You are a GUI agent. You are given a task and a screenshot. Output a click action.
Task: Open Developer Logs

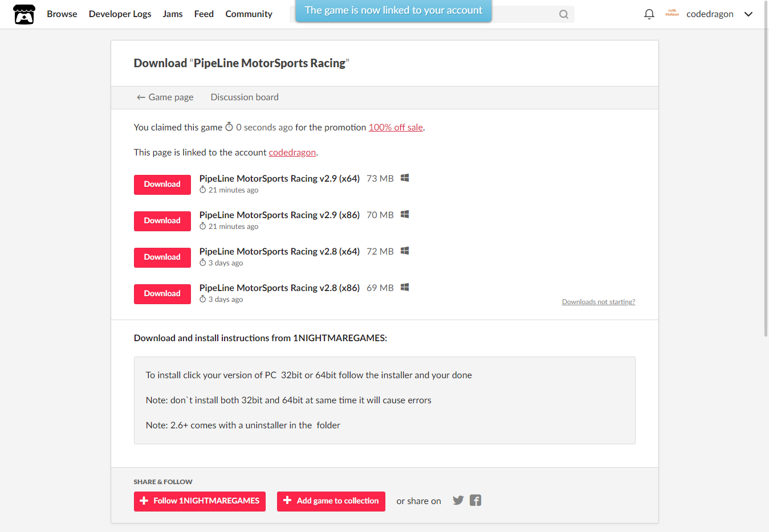tap(120, 14)
